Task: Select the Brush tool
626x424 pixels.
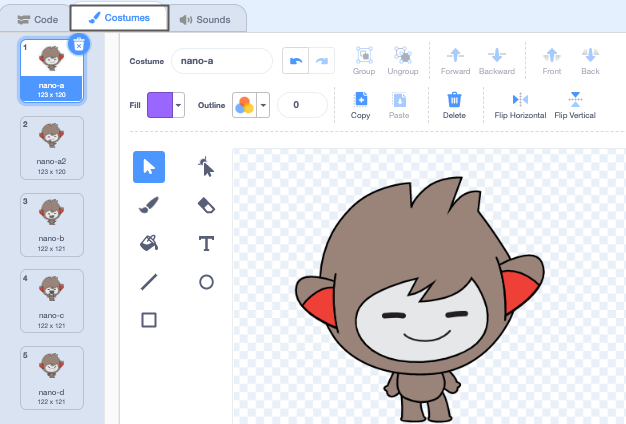Action: 149,205
